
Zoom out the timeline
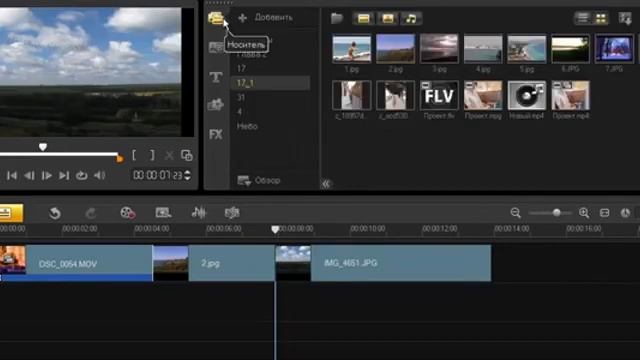tap(516, 213)
